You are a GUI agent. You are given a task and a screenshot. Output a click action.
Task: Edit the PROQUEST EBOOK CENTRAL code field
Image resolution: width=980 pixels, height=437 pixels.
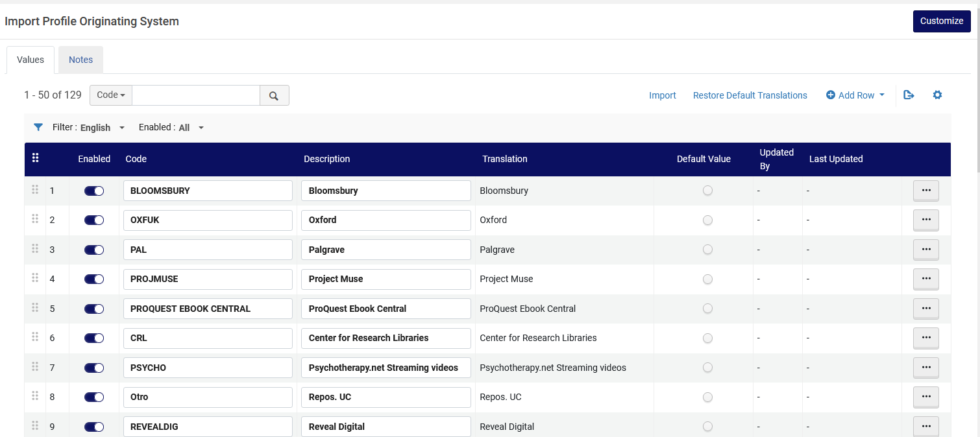coord(208,309)
